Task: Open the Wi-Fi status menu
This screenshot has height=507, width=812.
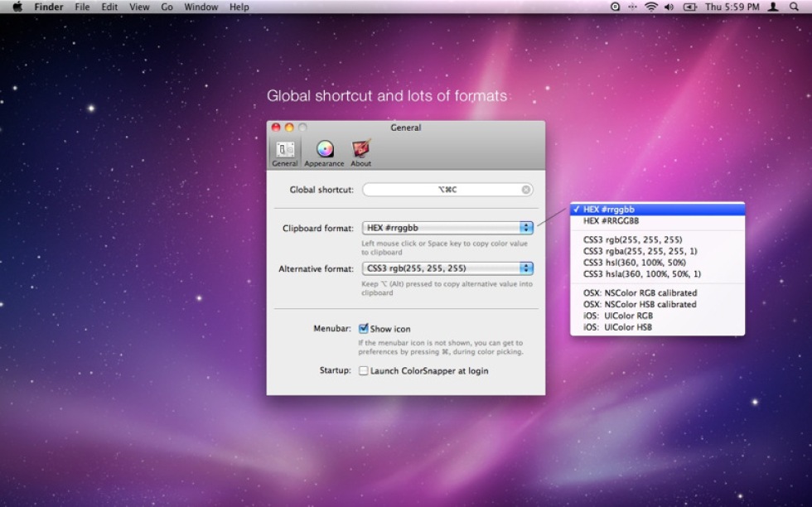Action: [x=651, y=7]
